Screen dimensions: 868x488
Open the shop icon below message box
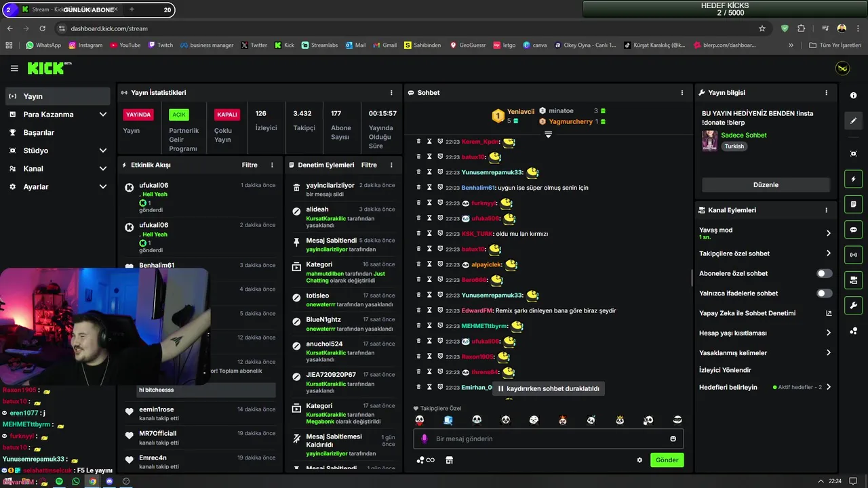pos(449,460)
